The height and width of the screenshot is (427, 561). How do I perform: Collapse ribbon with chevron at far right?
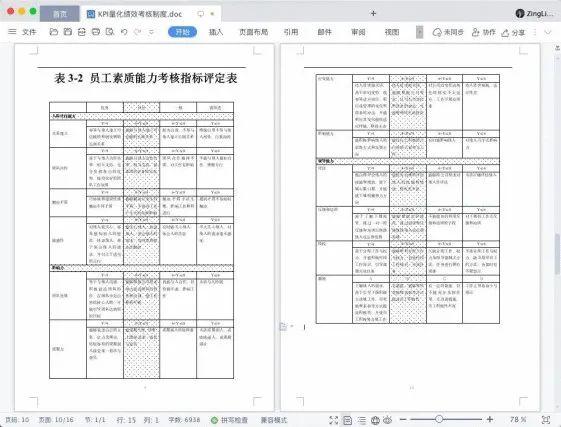tap(548, 32)
